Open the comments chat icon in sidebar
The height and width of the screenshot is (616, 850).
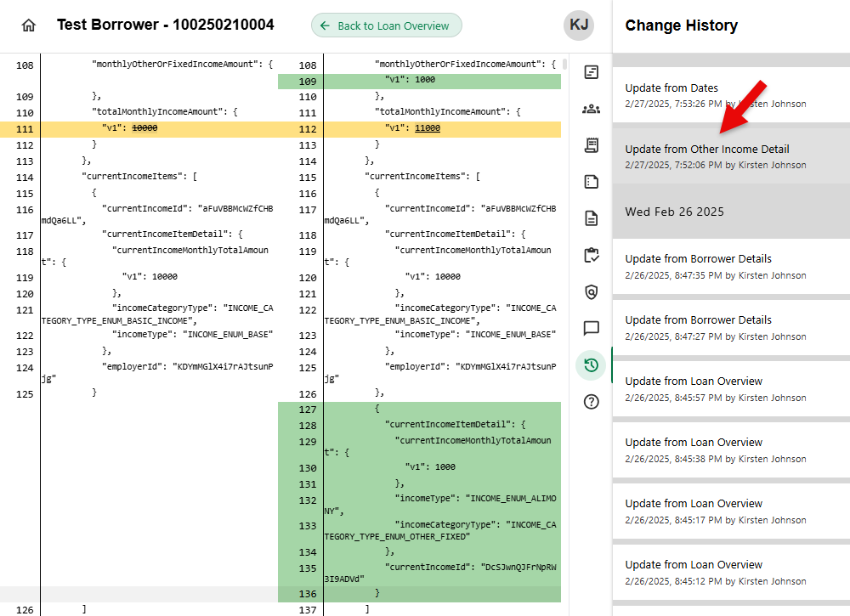coord(591,328)
